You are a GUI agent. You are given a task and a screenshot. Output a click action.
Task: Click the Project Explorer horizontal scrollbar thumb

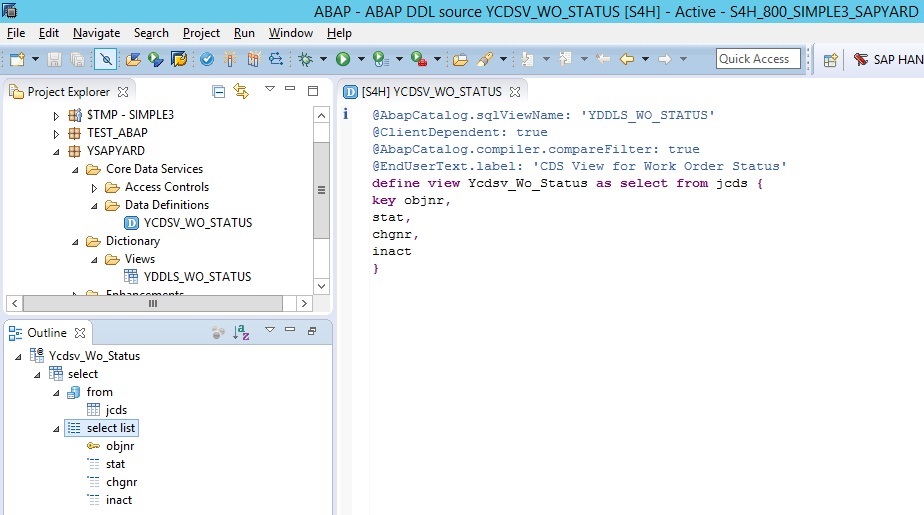[153, 303]
